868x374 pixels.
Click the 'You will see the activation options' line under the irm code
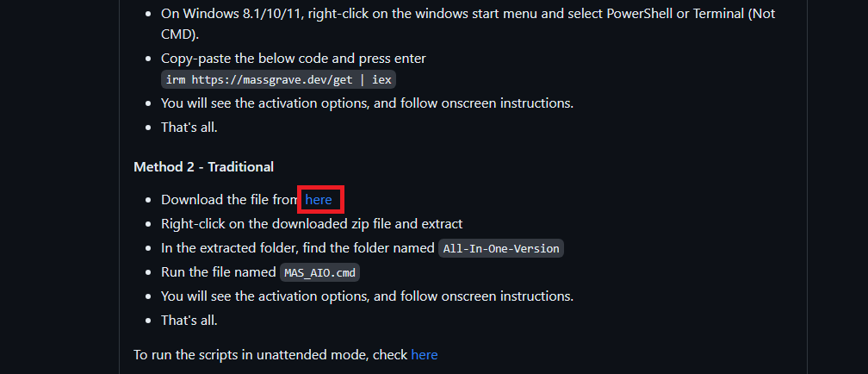367,103
